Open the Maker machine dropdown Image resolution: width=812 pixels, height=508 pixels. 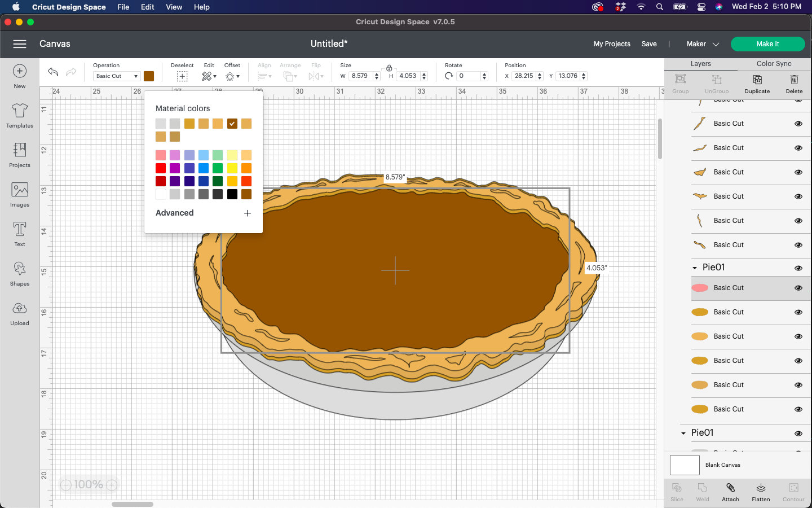(x=701, y=43)
